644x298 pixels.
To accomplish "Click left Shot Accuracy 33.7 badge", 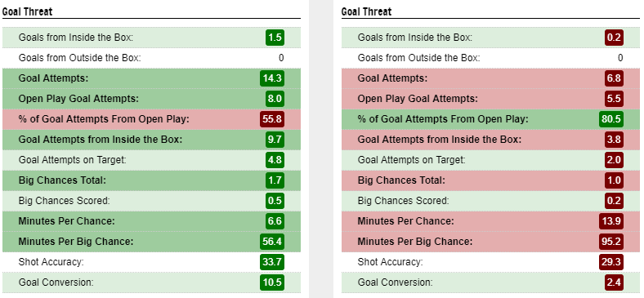I will tap(272, 262).
